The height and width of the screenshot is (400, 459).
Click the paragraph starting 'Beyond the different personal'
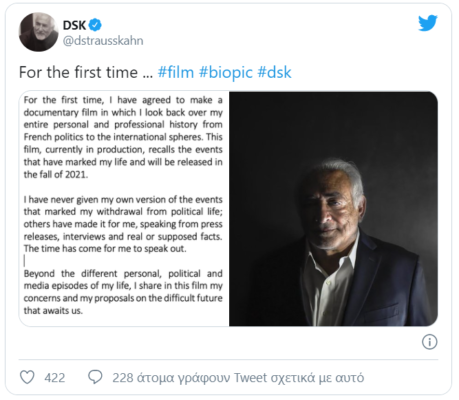pyautogui.click(x=123, y=292)
